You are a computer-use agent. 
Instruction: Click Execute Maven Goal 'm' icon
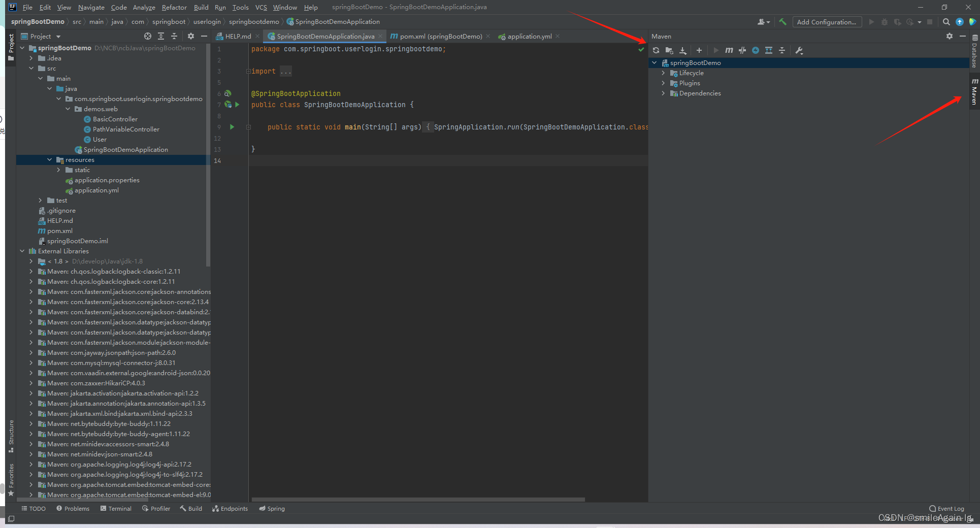[x=729, y=50]
